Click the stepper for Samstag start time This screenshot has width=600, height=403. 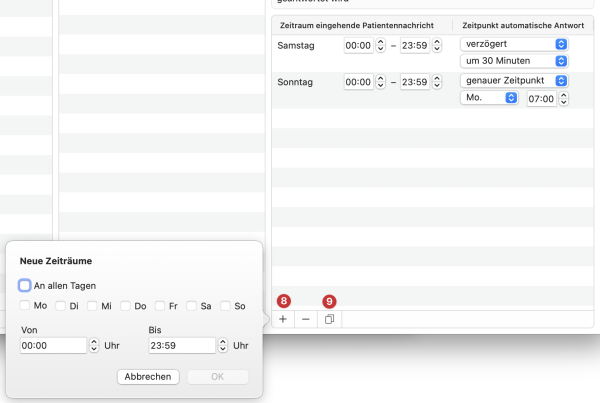pos(380,46)
